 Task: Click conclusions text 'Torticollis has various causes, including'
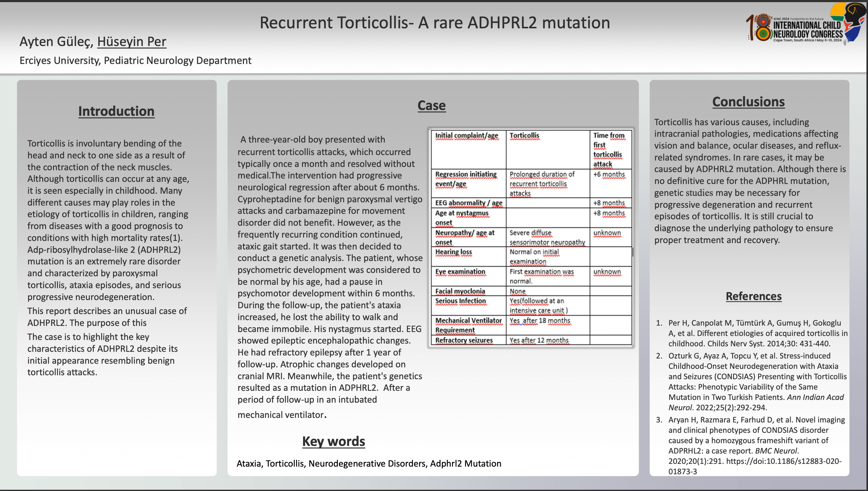[x=732, y=122]
